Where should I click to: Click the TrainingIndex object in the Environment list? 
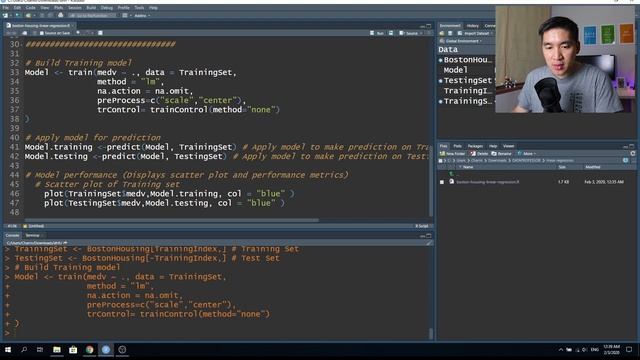(468, 91)
